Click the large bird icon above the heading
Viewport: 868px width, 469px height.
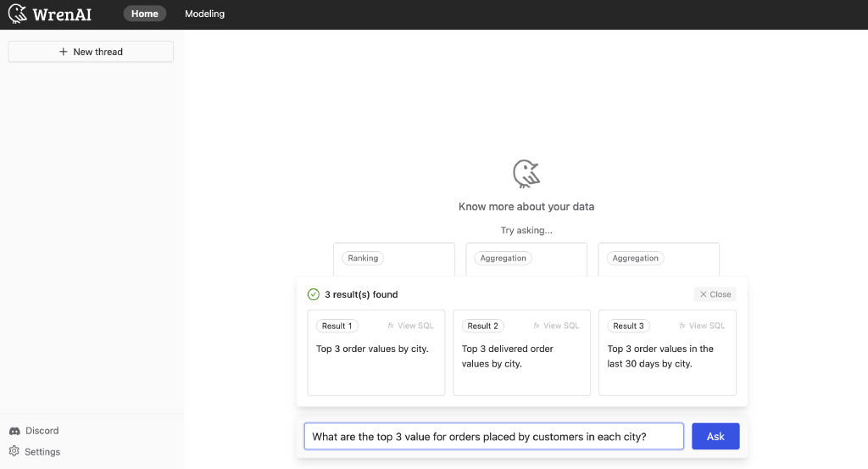click(526, 174)
